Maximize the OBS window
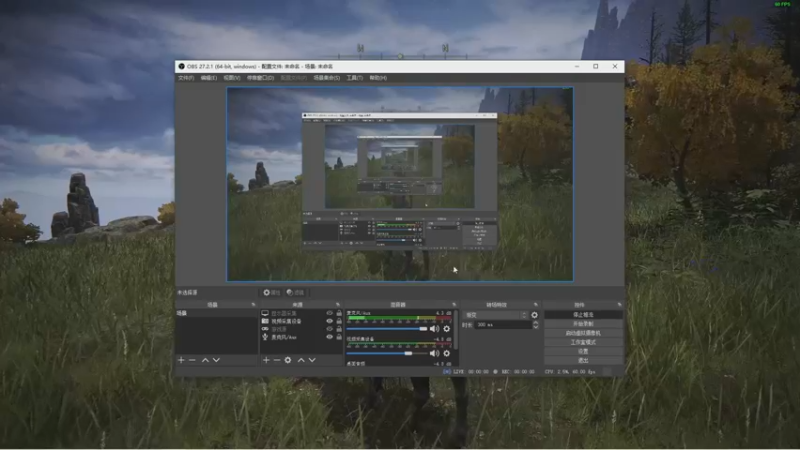This screenshot has height=450, width=800. point(595,66)
